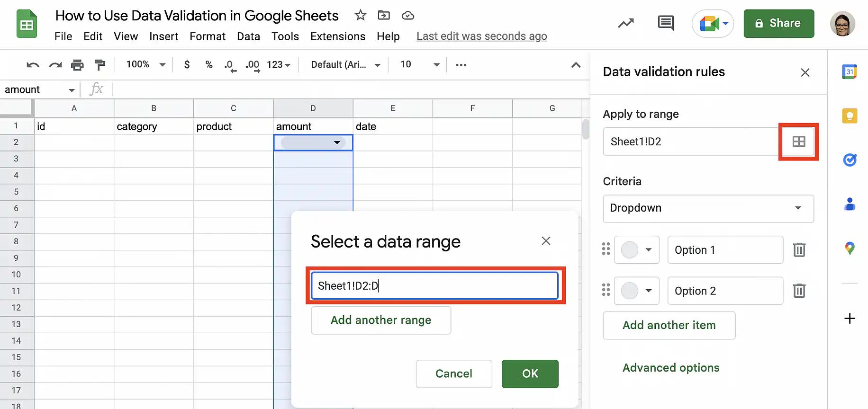The image size is (868, 409).
Task: Decrease decimal places icon
Action: [x=230, y=65]
